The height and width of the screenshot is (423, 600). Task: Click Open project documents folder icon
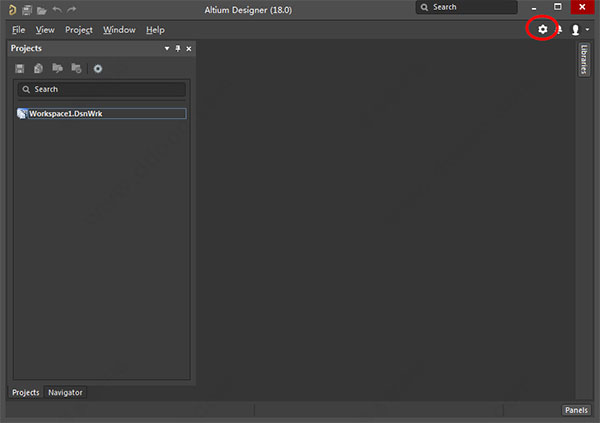click(x=57, y=69)
